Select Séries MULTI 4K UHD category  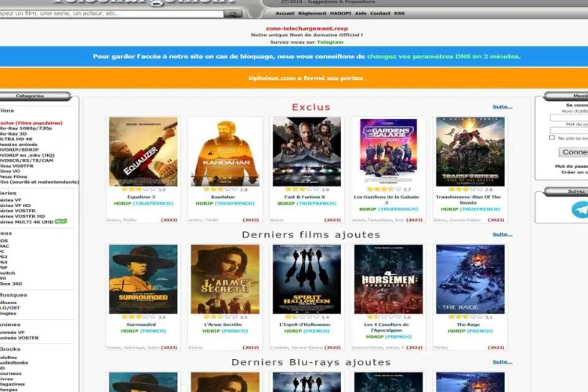[27, 222]
